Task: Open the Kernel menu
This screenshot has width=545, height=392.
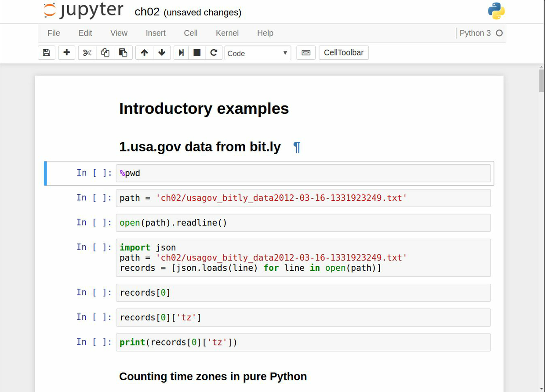Action: [227, 33]
